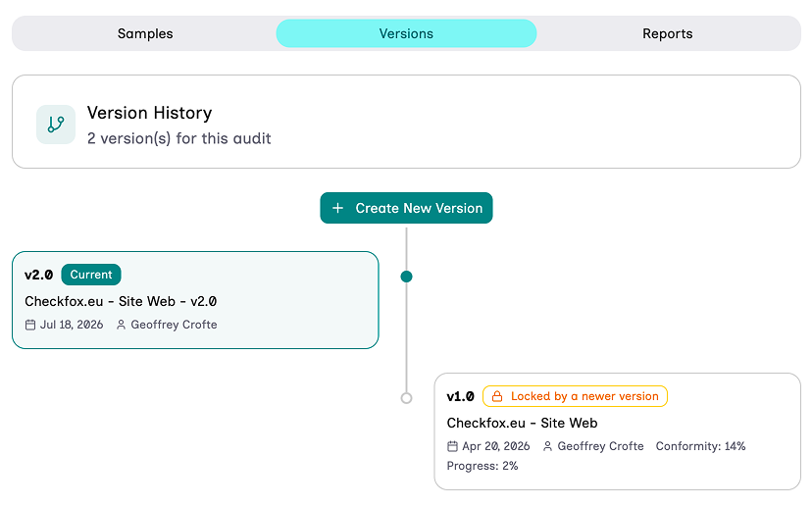Click '2 version(s) for this audit' text
The width and height of the screenshot is (812, 506).
179,139
